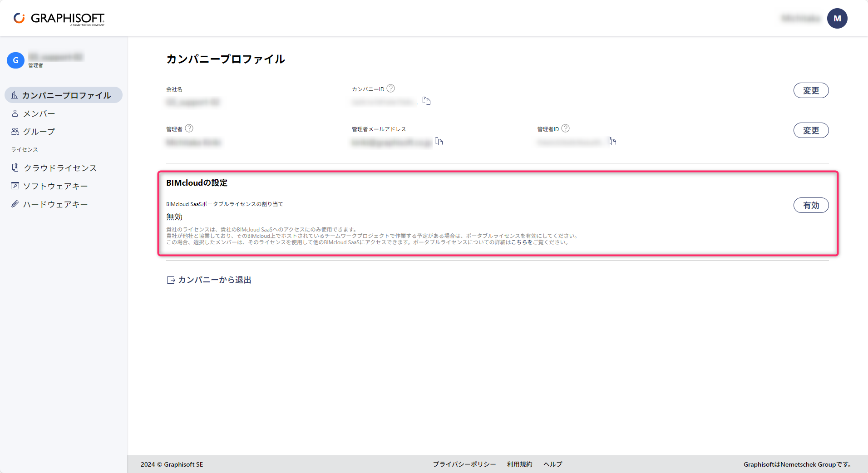
Task: Click the software key icon
Action: [15, 186]
